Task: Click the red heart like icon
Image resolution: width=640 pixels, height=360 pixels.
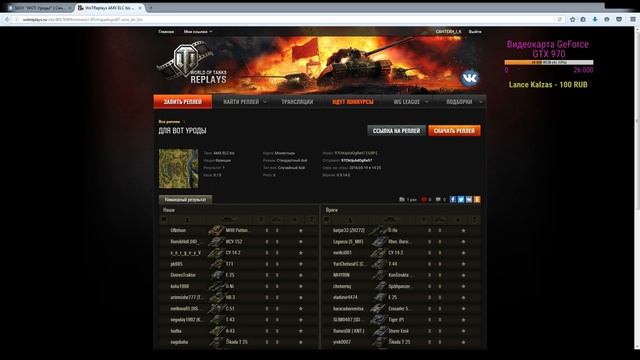Action: pos(424,200)
